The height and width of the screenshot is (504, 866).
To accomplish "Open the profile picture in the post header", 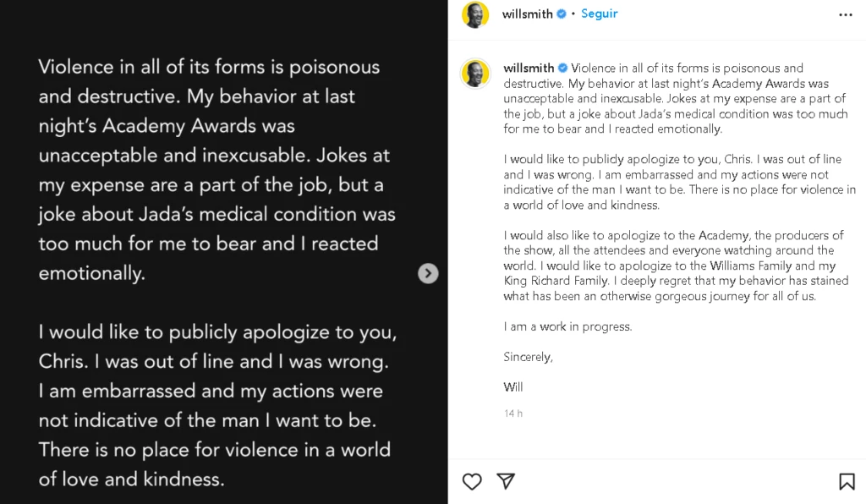I will tap(475, 14).
